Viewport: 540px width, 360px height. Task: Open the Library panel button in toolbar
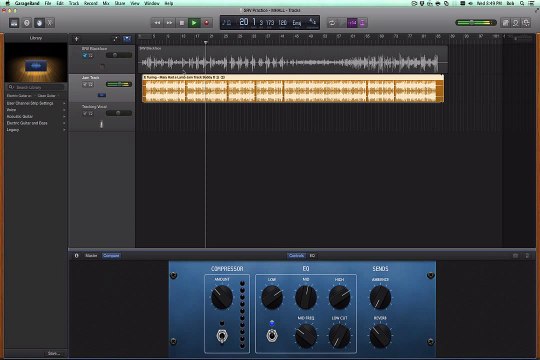pyautogui.click(x=14, y=23)
